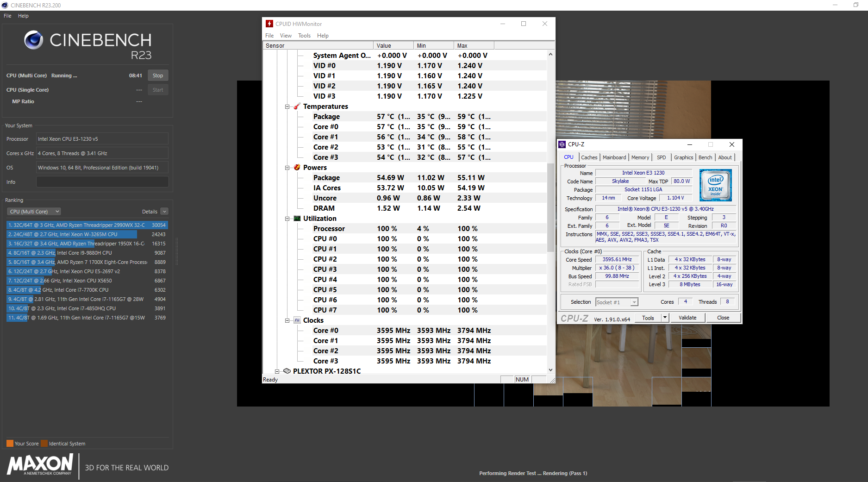This screenshot has height=482, width=868.
Task: Select the Core i9-9880H ranking row
Action: click(87, 253)
